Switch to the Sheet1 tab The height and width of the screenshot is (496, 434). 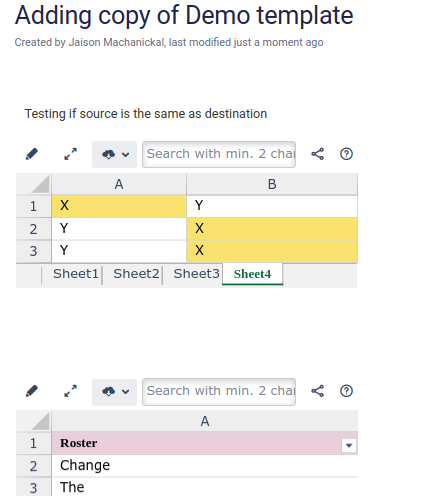click(76, 274)
